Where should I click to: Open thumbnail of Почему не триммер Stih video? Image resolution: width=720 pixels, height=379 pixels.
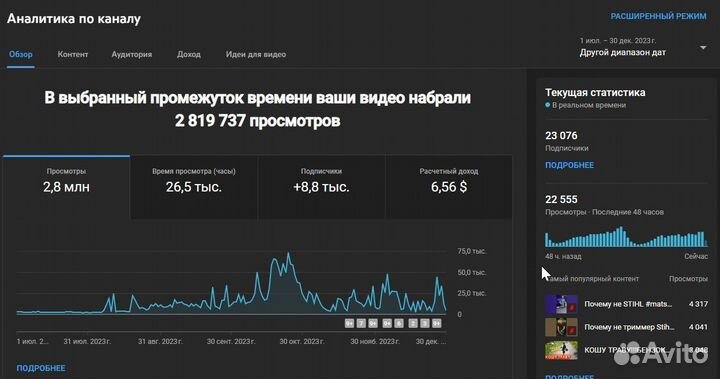click(x=561, y=327)
